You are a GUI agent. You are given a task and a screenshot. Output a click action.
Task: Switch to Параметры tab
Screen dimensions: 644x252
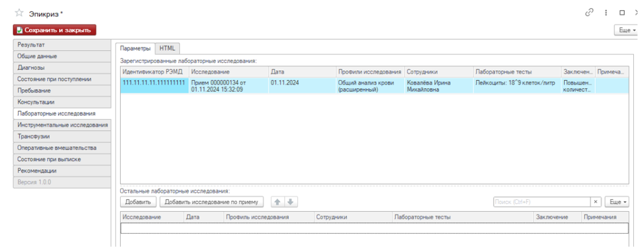pos(135,48)
